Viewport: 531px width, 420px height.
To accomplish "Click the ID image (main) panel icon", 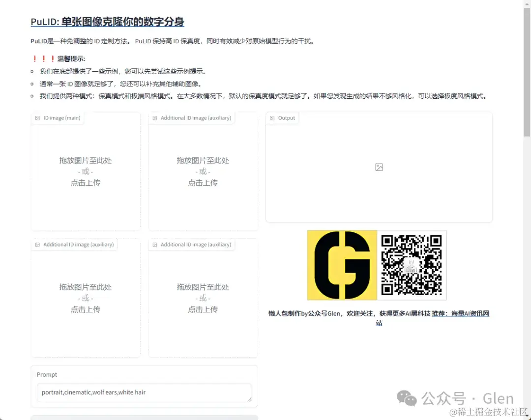I will 38,118.
